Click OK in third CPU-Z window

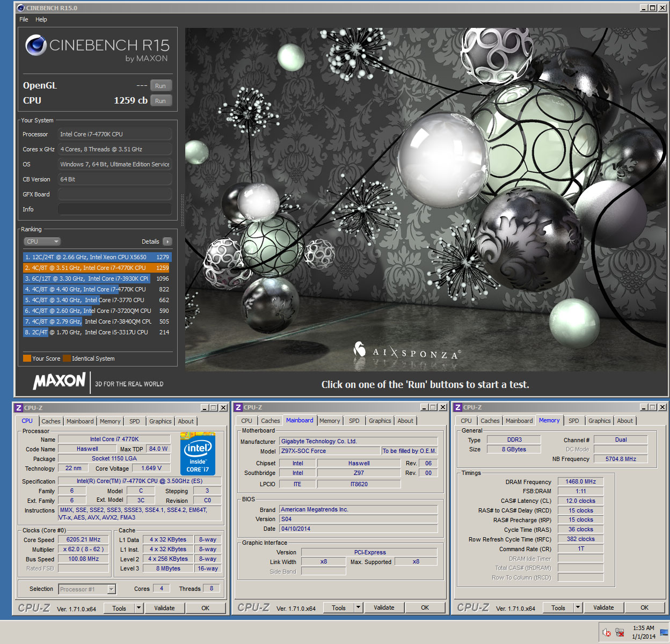(x=645, y=608)
